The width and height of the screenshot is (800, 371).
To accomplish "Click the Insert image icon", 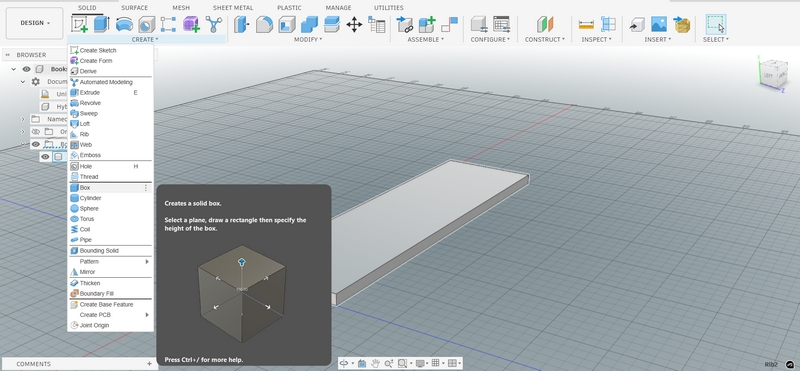I will 659,24.
